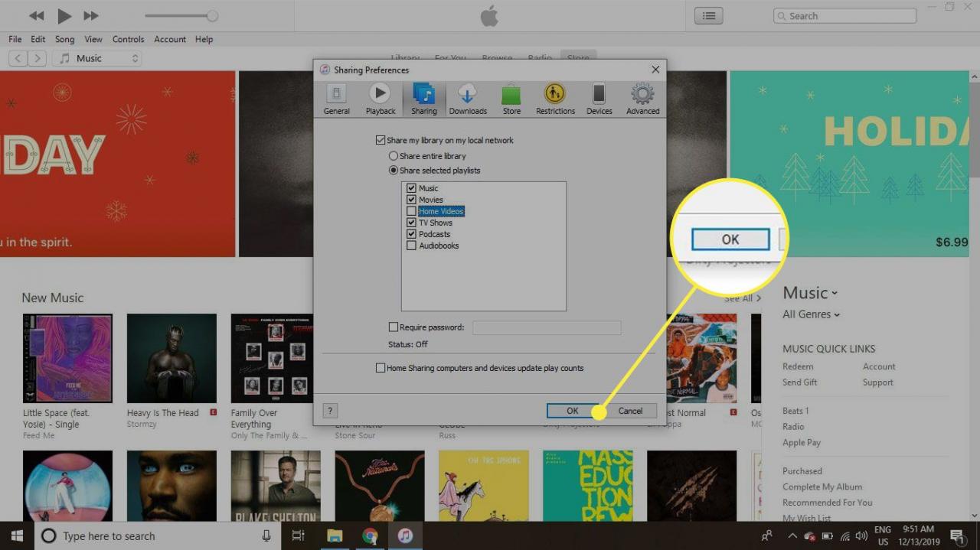Activate the taskbar microphone icon
Viewport: 980px width, 550px height.
pos(266,535)
